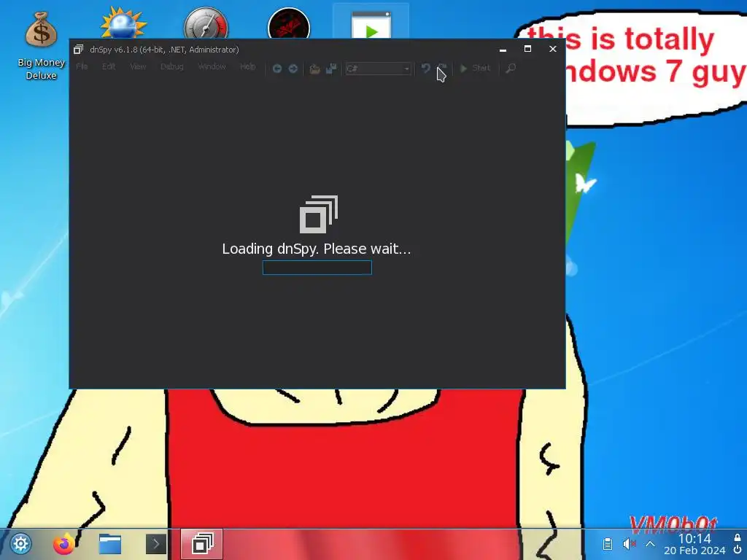Click the navigate forward arrow icon

pyautogui.click(x=293, y=69)
